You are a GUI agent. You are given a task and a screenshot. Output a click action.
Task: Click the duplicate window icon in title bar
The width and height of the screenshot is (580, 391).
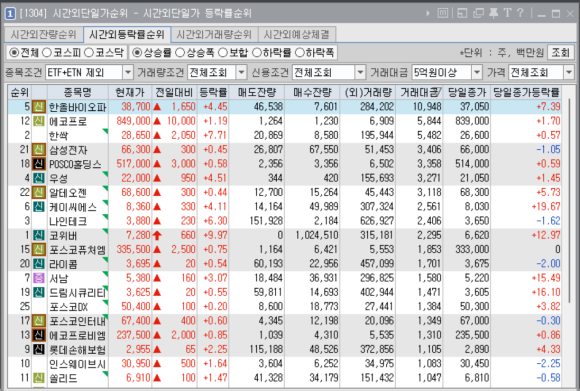coord(478,13)
